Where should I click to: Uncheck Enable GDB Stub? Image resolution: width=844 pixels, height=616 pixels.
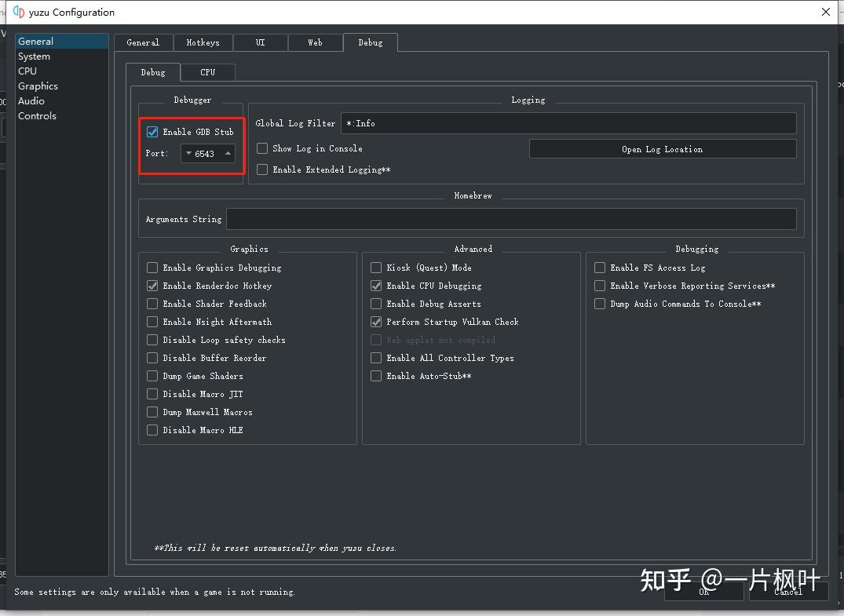coord(152,132)
